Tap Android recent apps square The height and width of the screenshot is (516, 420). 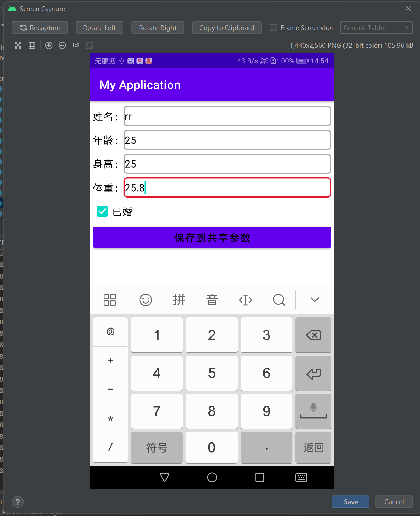tap(260, 478)
